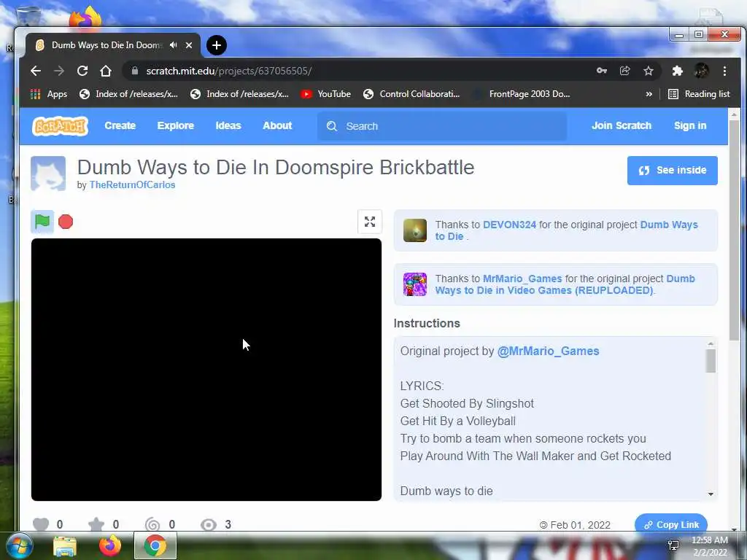Viewport: 747px width, 560px height.
Task: Open the MrMario_Games credit link
Action: click(522, 279)
